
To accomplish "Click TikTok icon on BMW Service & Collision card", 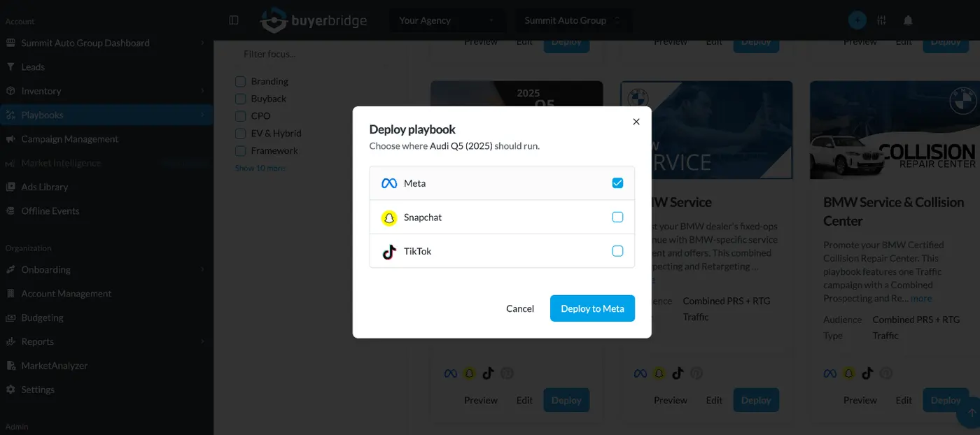I will click(867, 373).
